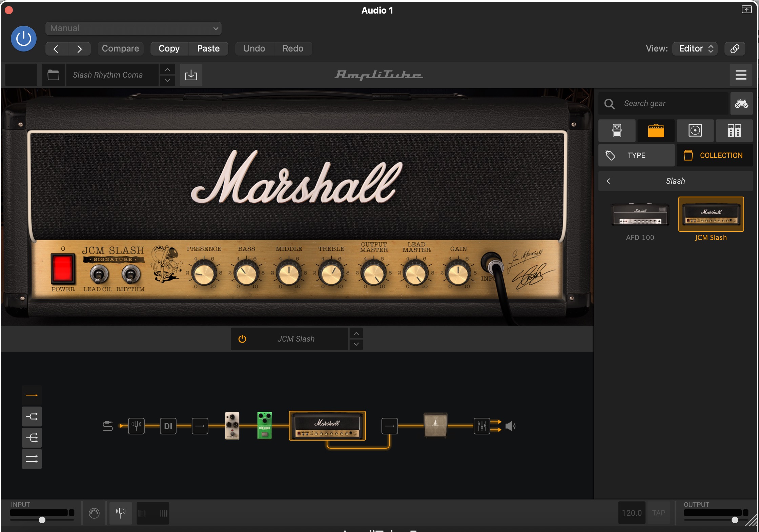Go back from Slash collection
Image resolution: width=759 pixels, height=532 pixels.
point(609,181)
